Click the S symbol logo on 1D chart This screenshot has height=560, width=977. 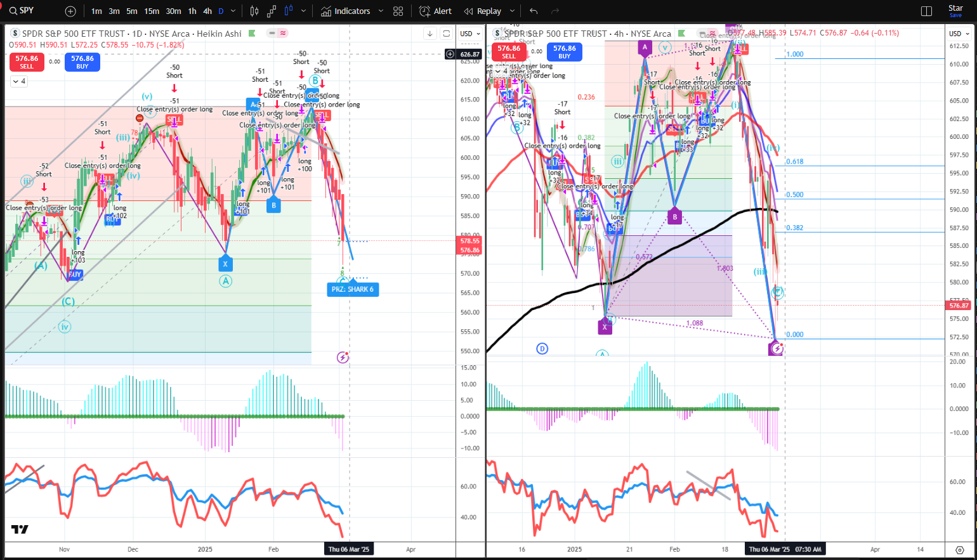[x=15, y=34]
